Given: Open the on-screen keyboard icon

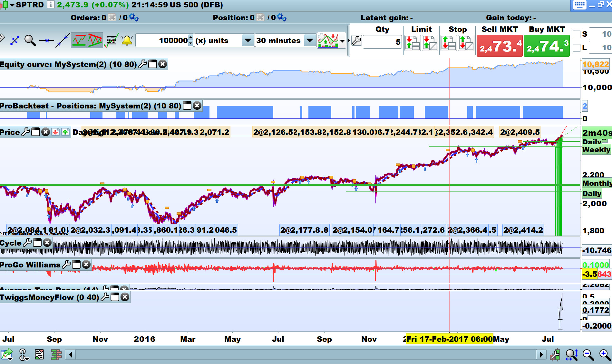Looking at the screenshot, I should (579, 5).
